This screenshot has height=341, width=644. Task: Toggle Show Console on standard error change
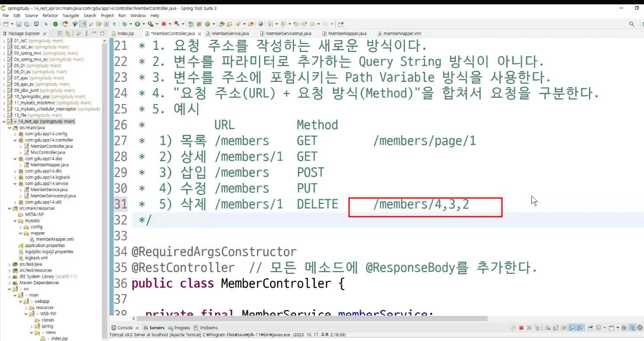pos(579,328)
